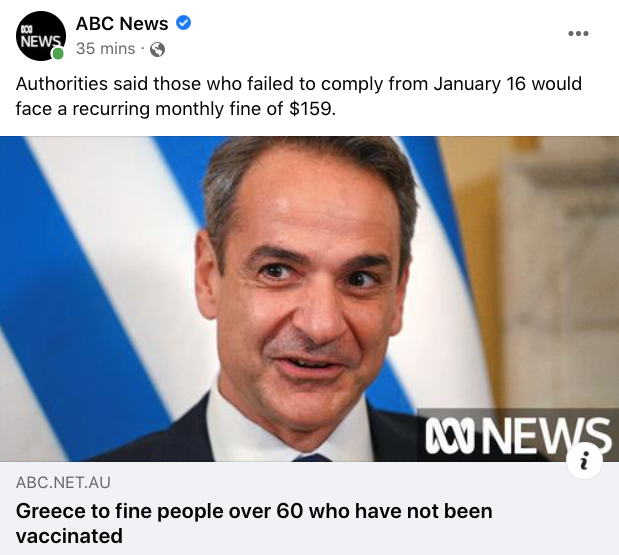
Task: Click the ABC.NET.AU source domain
Action: (63, 483)
